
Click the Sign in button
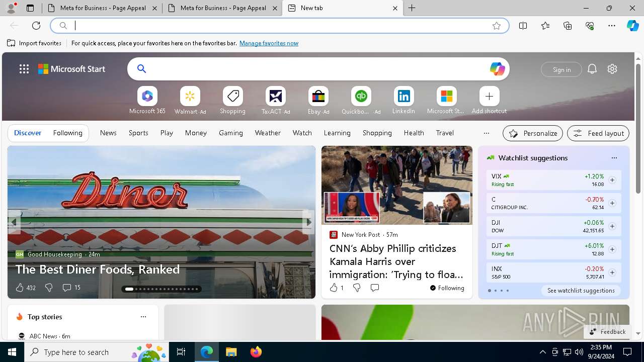(x=561, y=69)
